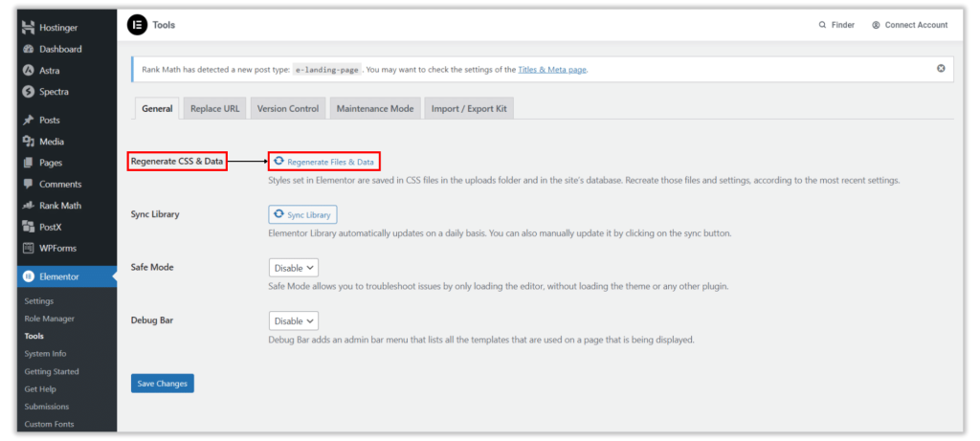Screen dimensions: 980x441
Task: Click the Astra icon in sidebar
Action: click(28, 71)
